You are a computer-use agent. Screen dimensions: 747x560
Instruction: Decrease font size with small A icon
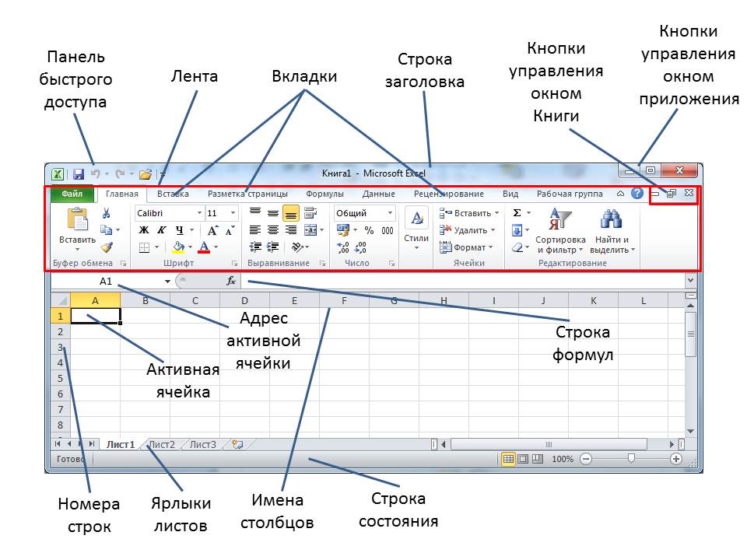coord(230,231)
